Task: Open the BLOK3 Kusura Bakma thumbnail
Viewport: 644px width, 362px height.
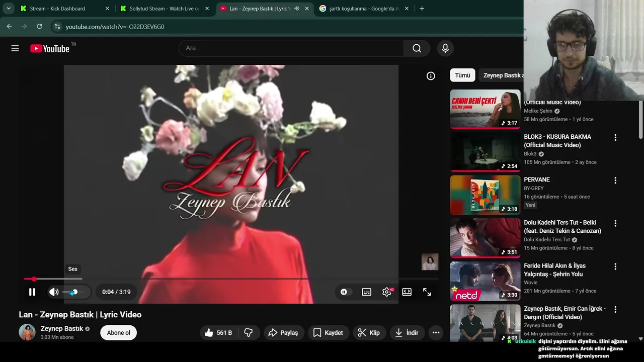Action: (485, 152)
